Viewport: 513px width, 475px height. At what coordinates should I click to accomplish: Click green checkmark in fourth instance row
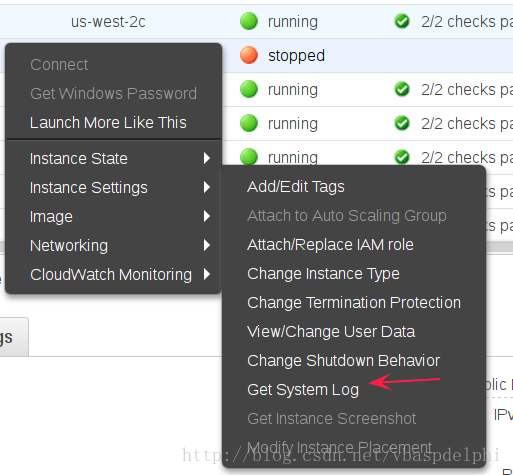[x=402, y=123]
